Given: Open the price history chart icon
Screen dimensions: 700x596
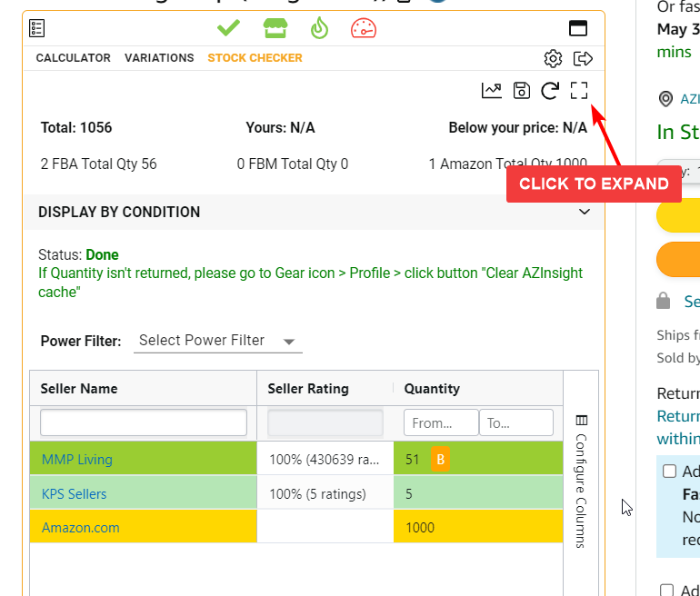Looking at the screenshot, I should [x=491, y=90].
